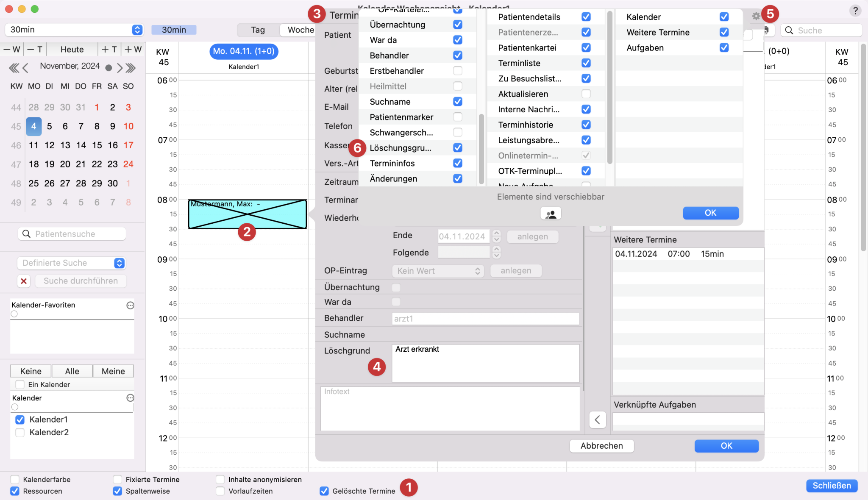Select Alle calendar filter tab
Image resolution: width=868 pixels, height=500 pixels.
pyautogui.click(x=72, y=371)
